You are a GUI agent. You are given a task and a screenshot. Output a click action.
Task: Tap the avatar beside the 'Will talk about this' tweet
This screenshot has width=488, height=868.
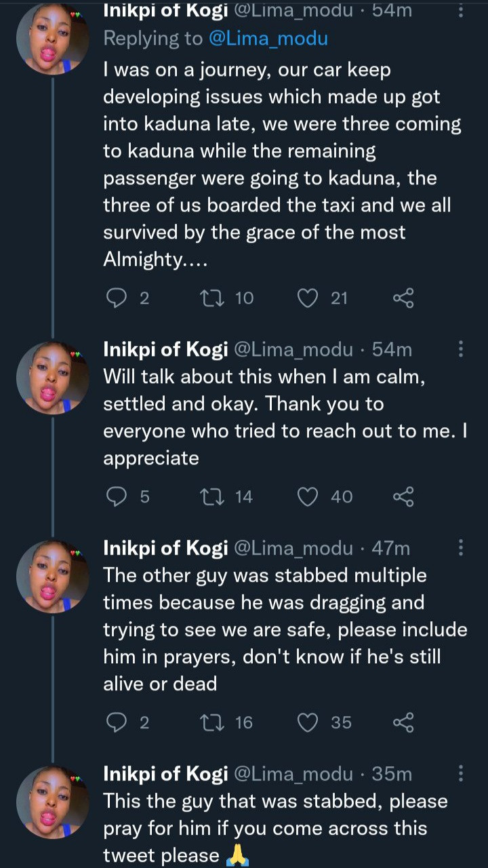(53, 377)
